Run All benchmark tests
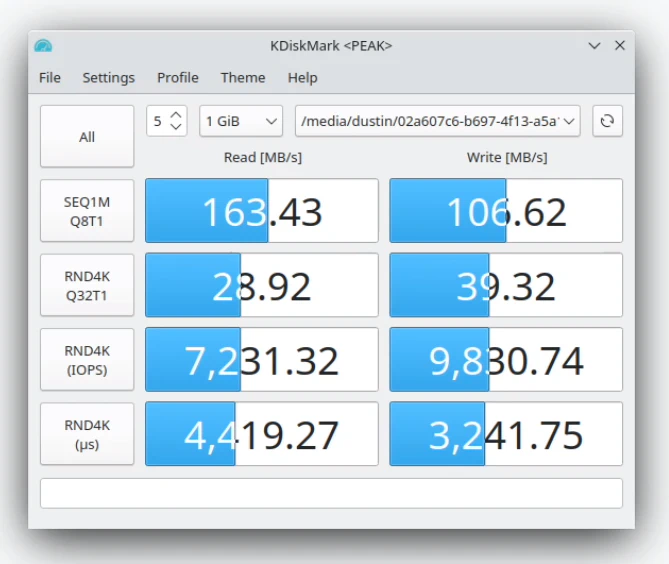 (87, 137)
